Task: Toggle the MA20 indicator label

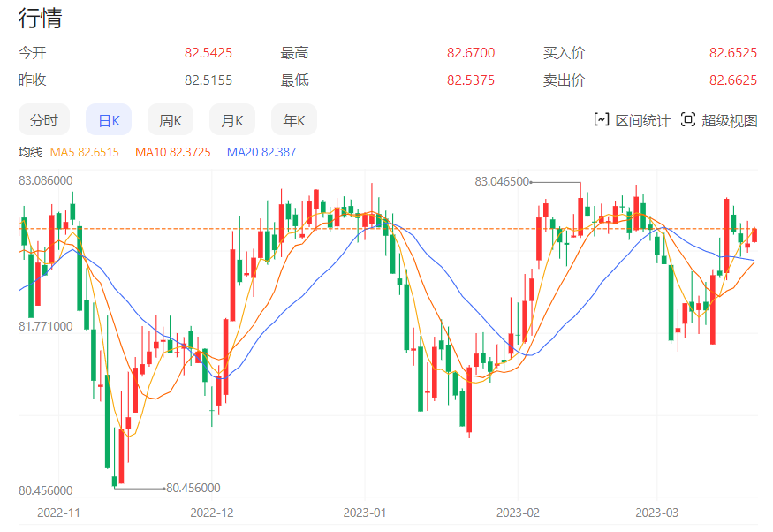Action: pos(261,152)
